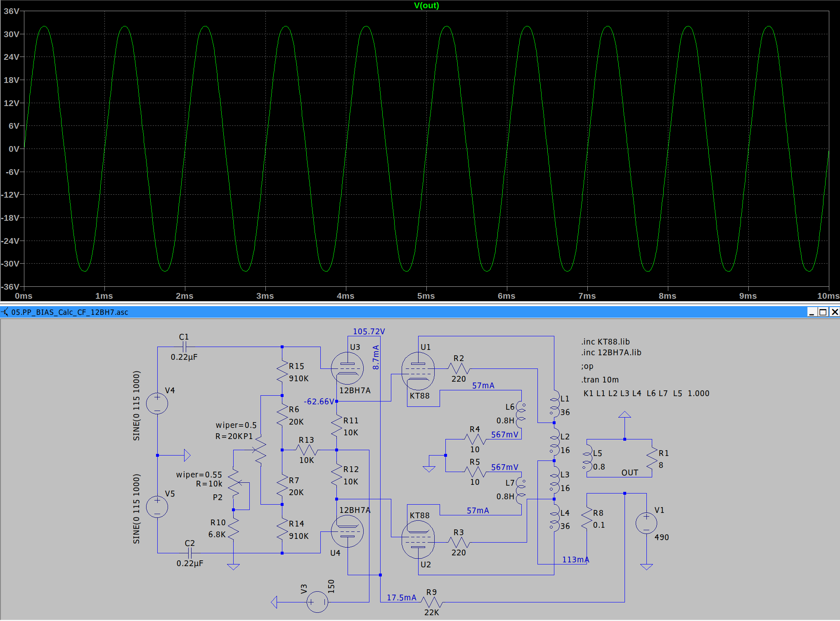Click the 113mA current annotation
Image resolution: width=840 pixels, height=621 pixels.
pyautogui.click(x=576, y=560)
